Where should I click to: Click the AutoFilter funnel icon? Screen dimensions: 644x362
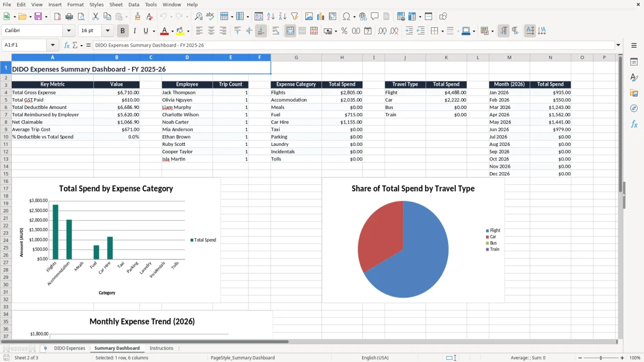point(295,17)
